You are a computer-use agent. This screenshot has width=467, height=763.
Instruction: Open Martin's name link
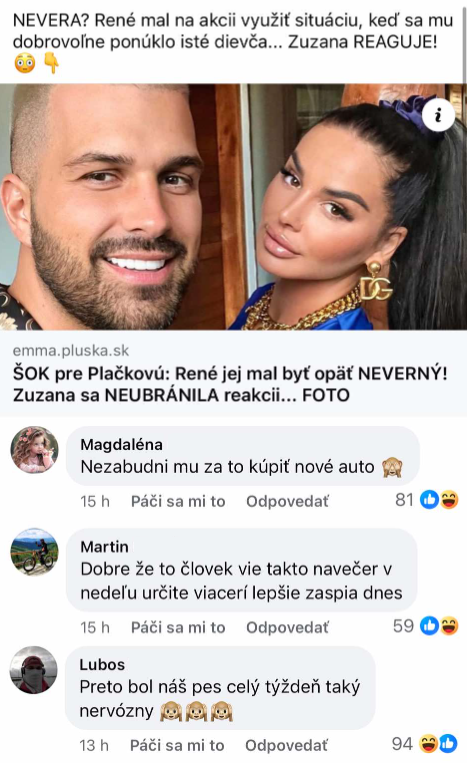tap(105, 546)
